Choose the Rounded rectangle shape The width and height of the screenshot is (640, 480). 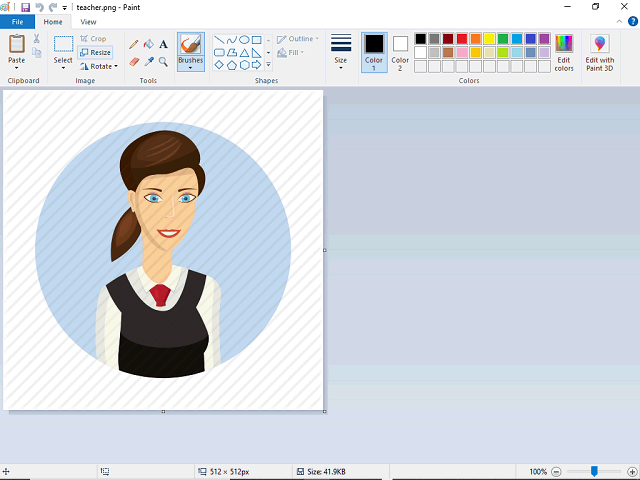219,53
